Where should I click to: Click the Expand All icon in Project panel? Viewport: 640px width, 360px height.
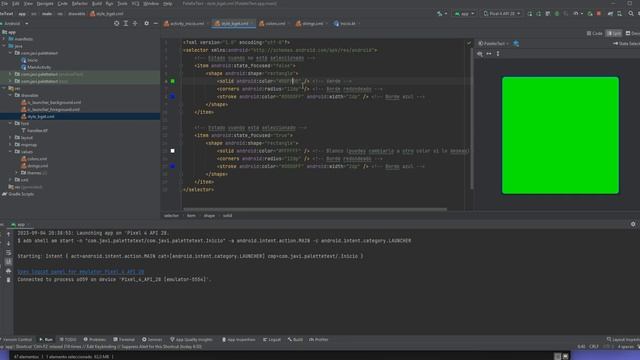click(126, 24)
